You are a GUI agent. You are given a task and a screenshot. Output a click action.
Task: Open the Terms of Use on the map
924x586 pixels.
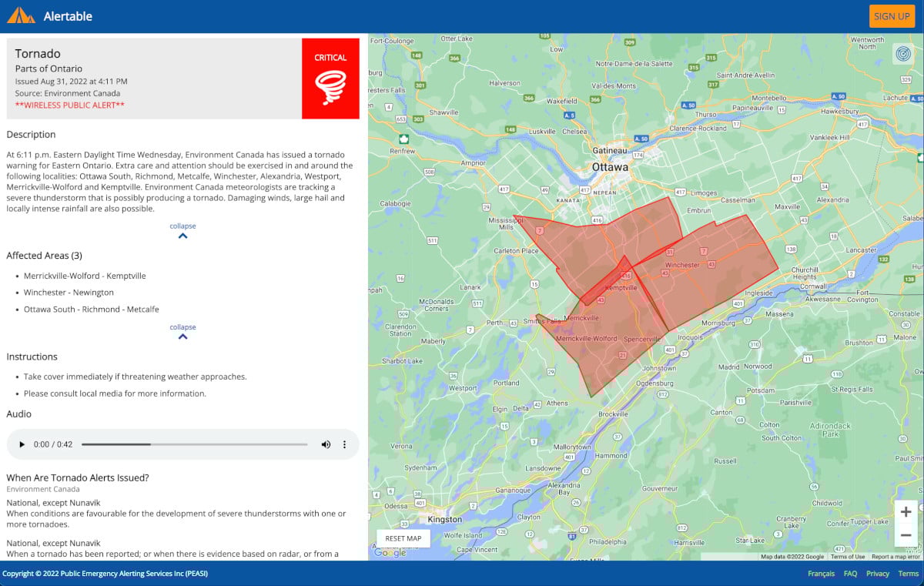coord(849,555)
